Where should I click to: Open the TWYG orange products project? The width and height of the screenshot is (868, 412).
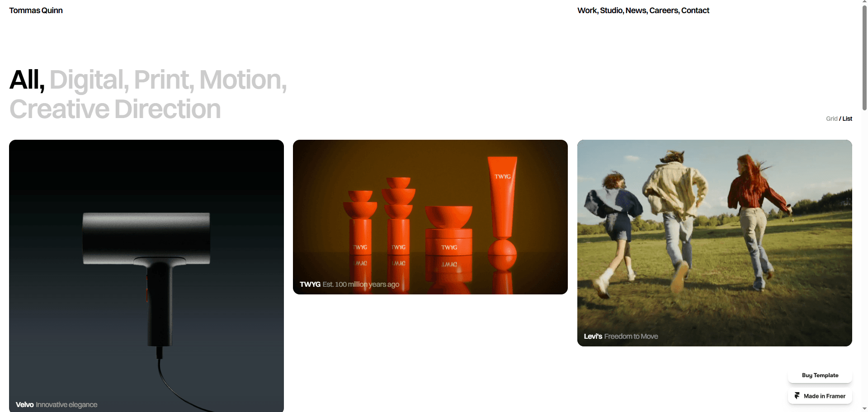tap(430, 217)
